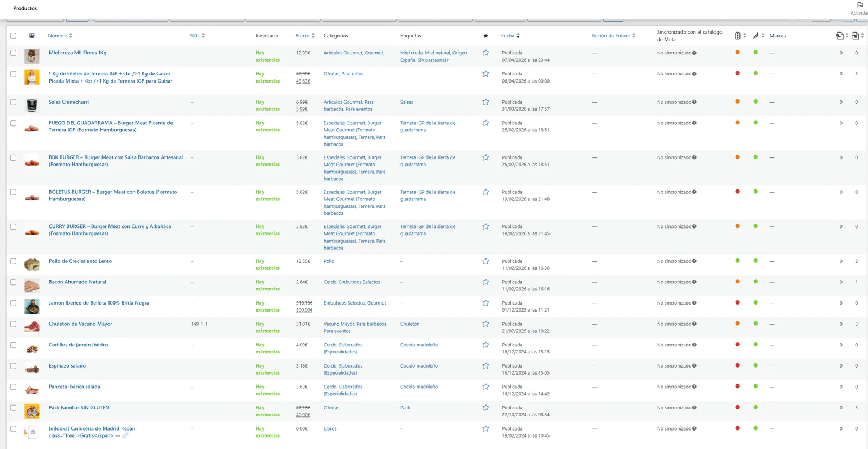Star the Codillos de jamón ibérico row
Image resolution: width=868 pixels, height=449 pixels.
pos(486,345)
